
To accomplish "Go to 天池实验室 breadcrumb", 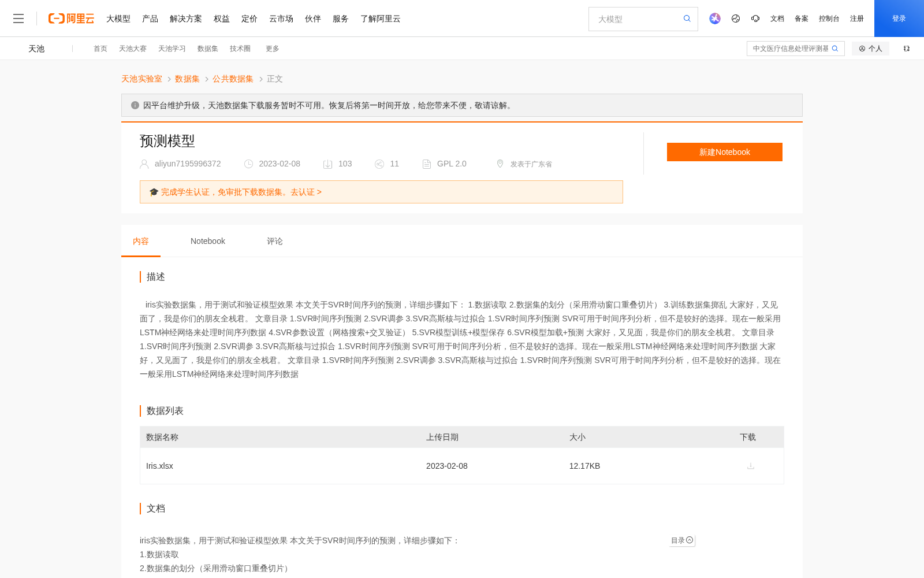I will coord(141,79).
